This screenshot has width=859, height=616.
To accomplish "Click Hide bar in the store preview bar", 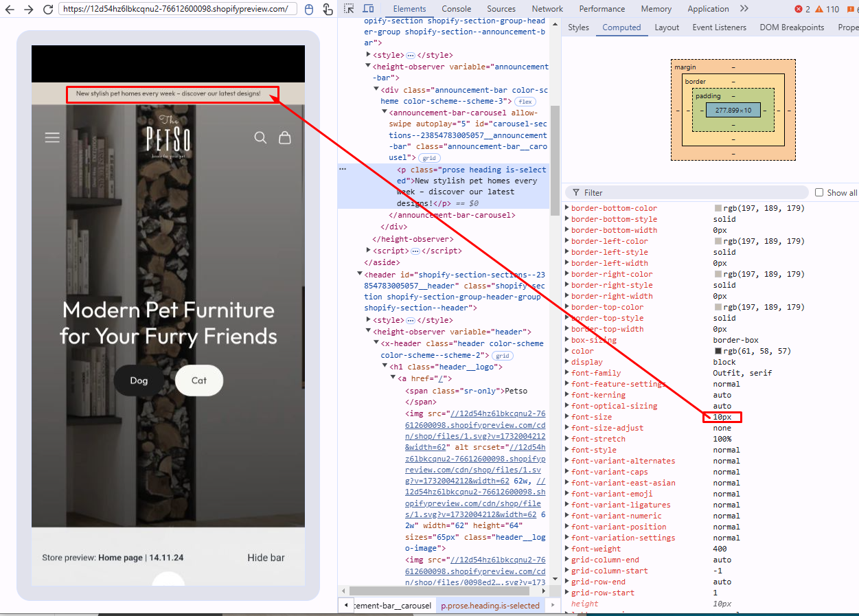I will (x=266, y=558).
